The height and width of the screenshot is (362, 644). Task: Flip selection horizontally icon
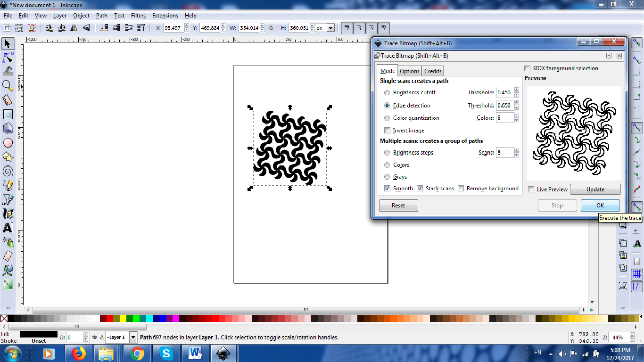click(x=74, y=28)
